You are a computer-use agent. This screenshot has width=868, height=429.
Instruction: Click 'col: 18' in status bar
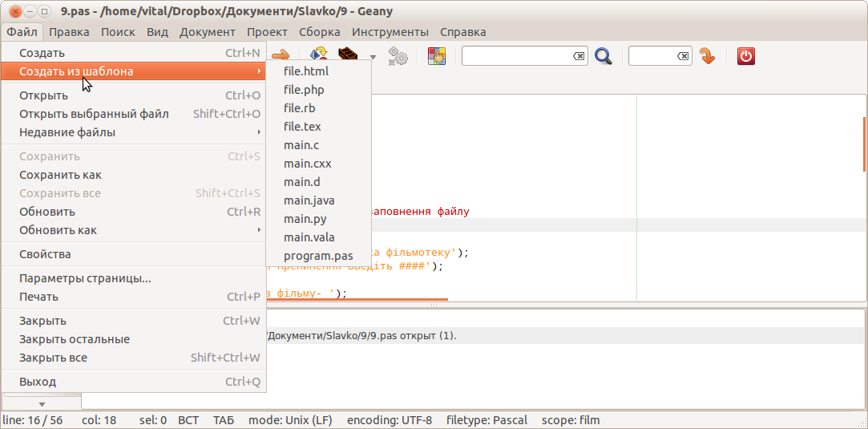pos(99,421)
